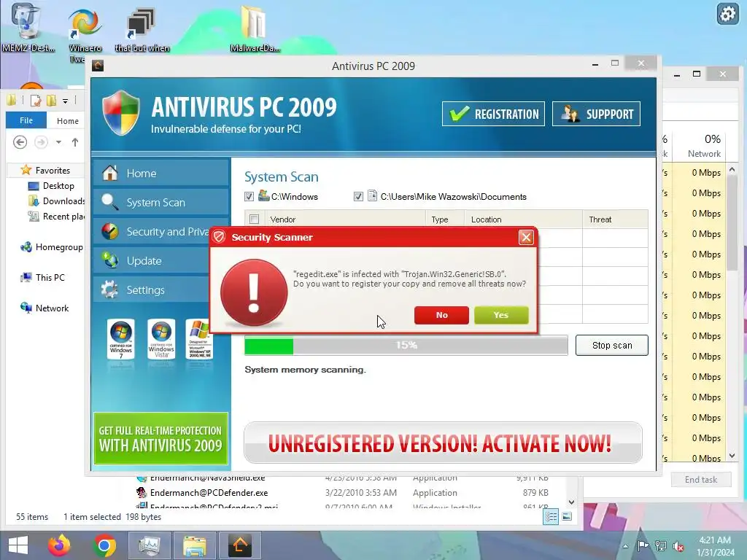Click the magnifier icon beside System Scan
747x560 pixels.
110,202
